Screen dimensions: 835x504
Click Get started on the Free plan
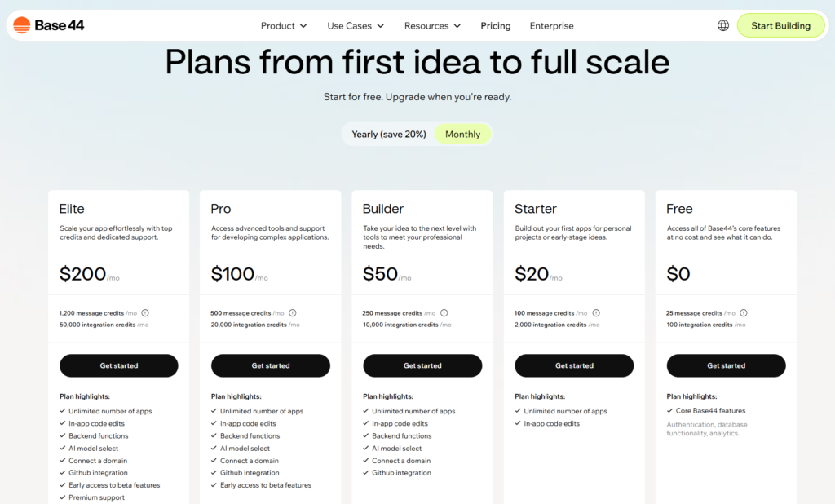tap(726, 365)
